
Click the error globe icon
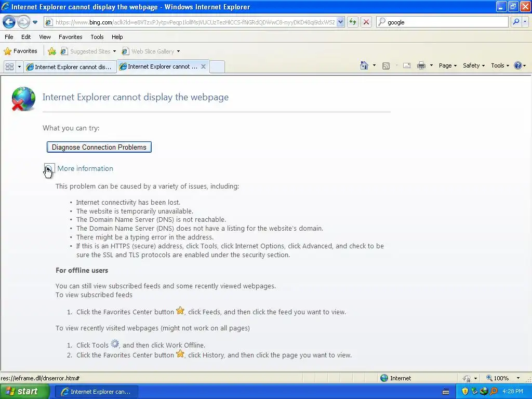pos(23,99)
